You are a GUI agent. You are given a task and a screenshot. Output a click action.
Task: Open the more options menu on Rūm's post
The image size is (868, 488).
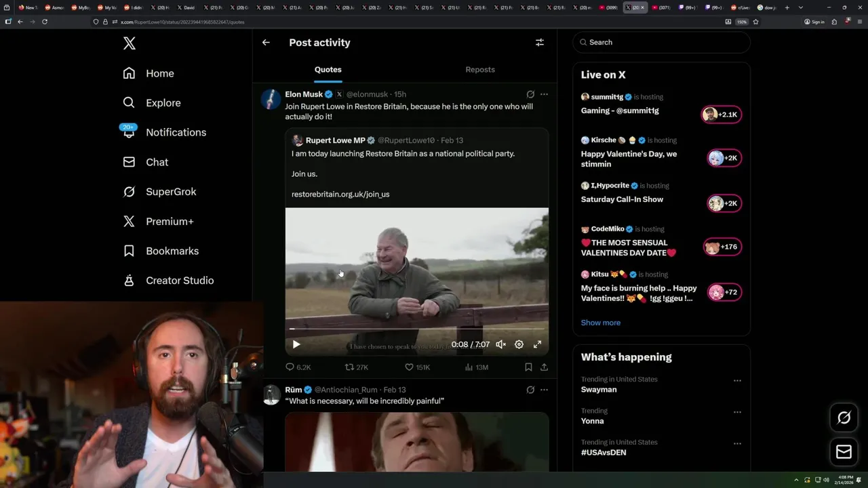click(544, 390)
